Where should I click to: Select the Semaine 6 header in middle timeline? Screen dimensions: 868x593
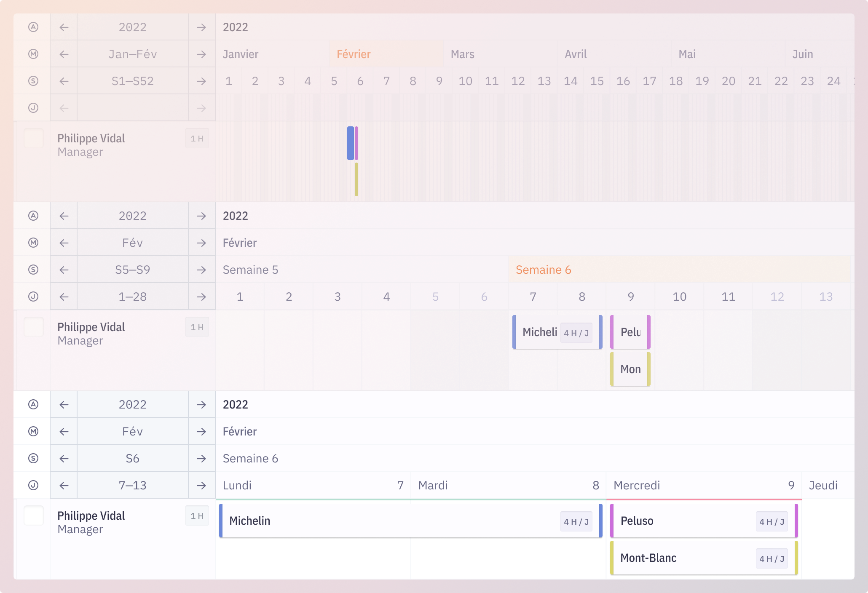pos(544,270)
